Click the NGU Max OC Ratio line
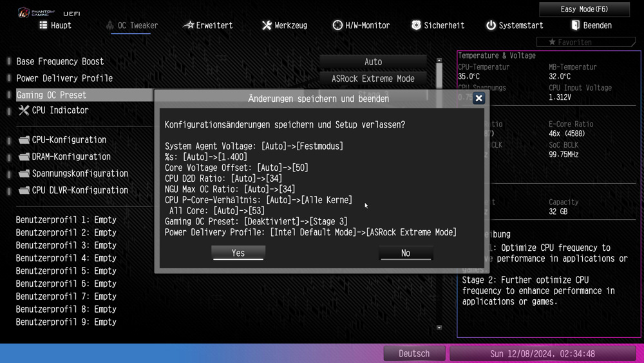 pyautogui.click(x=230, y=189)
